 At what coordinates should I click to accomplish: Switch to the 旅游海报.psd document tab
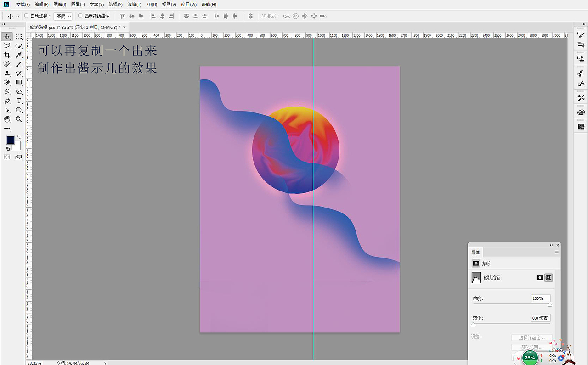(x=74, y=27)
